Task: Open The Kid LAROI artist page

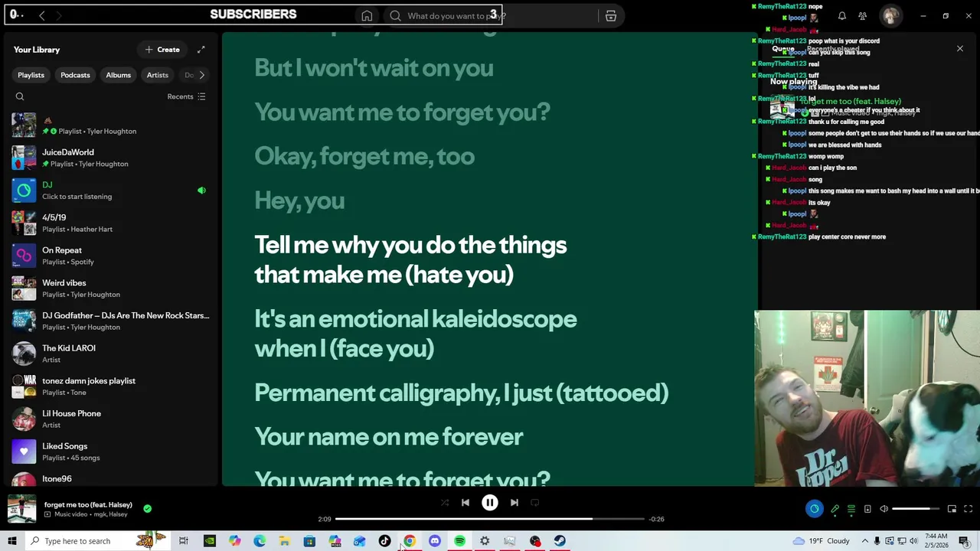Action: coord(112,354)
